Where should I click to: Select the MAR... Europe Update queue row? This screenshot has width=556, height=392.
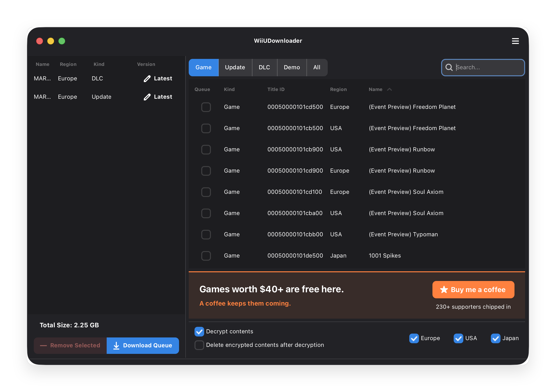click(106, 97)
